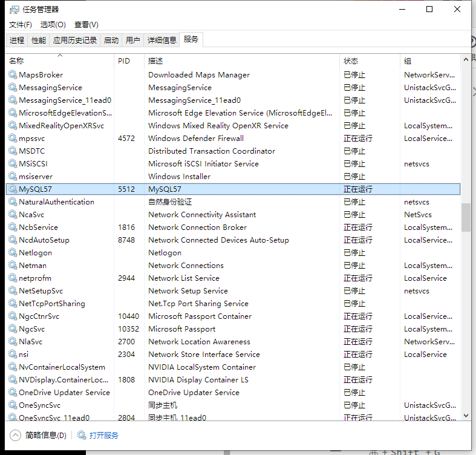Click the gear icon beside MixedRealityOpenXRSvc
The height and width of the screenshot is (455, 476).
tap(13, 125)
